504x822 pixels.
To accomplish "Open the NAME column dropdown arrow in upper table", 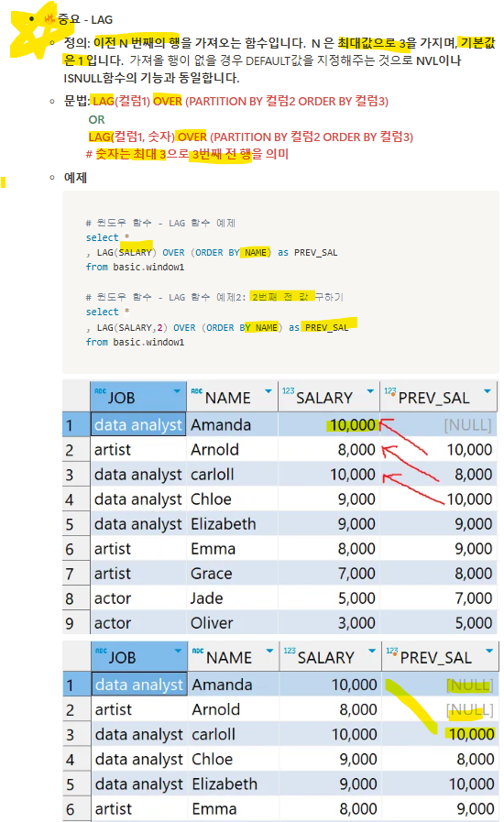I will pos(268,391).
